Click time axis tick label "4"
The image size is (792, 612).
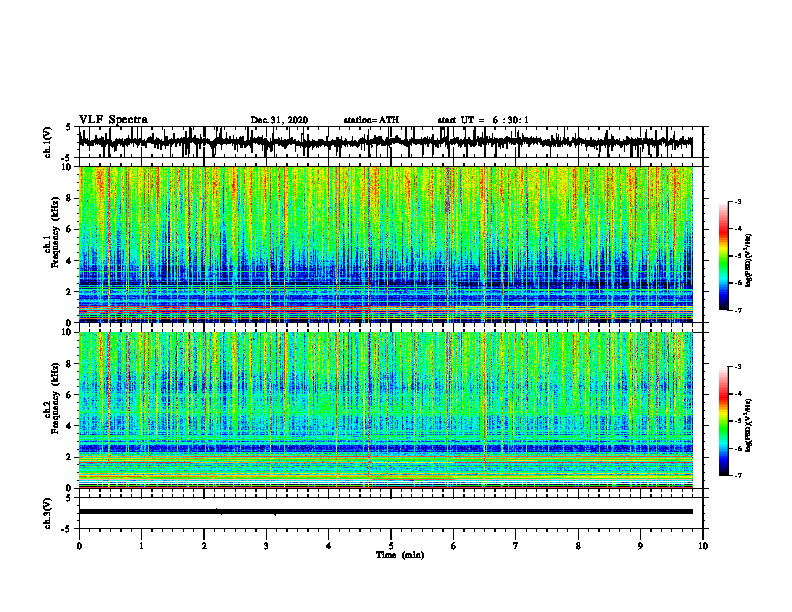click(329, 546)
